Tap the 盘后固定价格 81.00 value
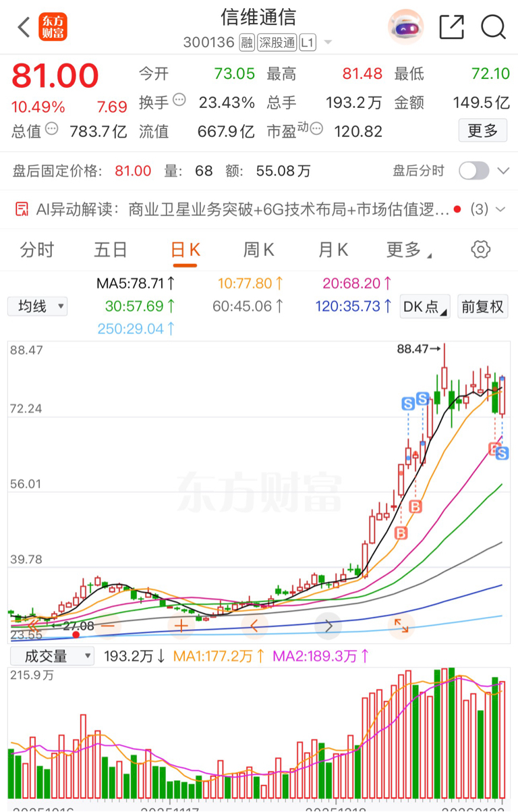 (x=133, y=171)
